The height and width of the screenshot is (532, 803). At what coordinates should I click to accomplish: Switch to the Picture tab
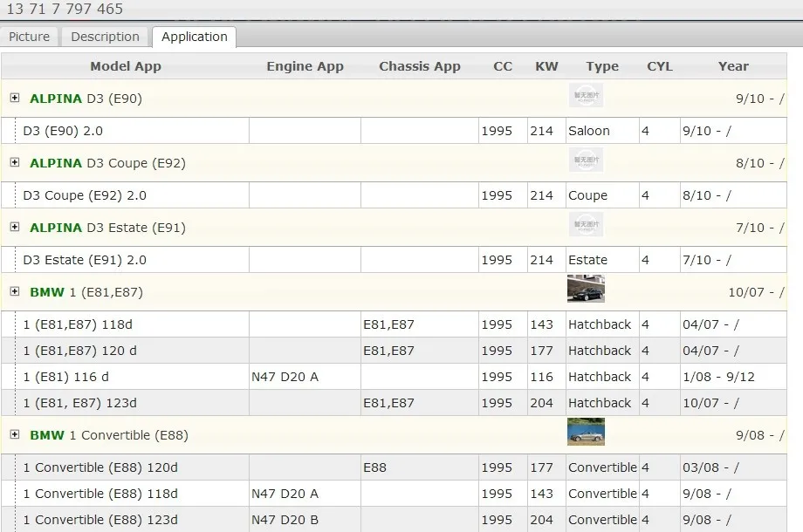pyautogui.click(x=29, y=37)
